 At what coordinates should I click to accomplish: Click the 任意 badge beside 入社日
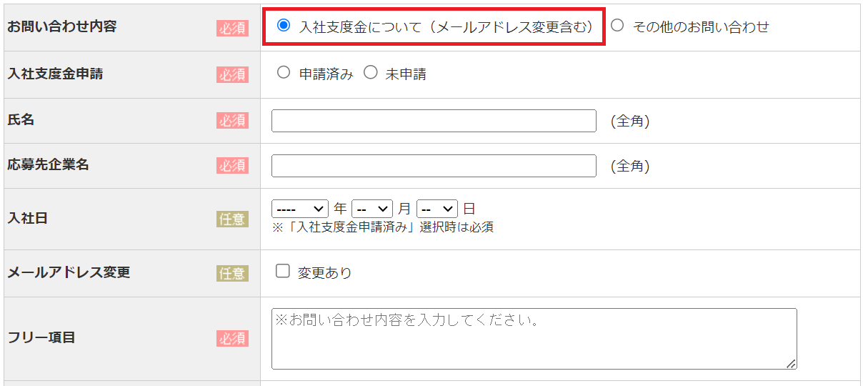coord(233,219)
